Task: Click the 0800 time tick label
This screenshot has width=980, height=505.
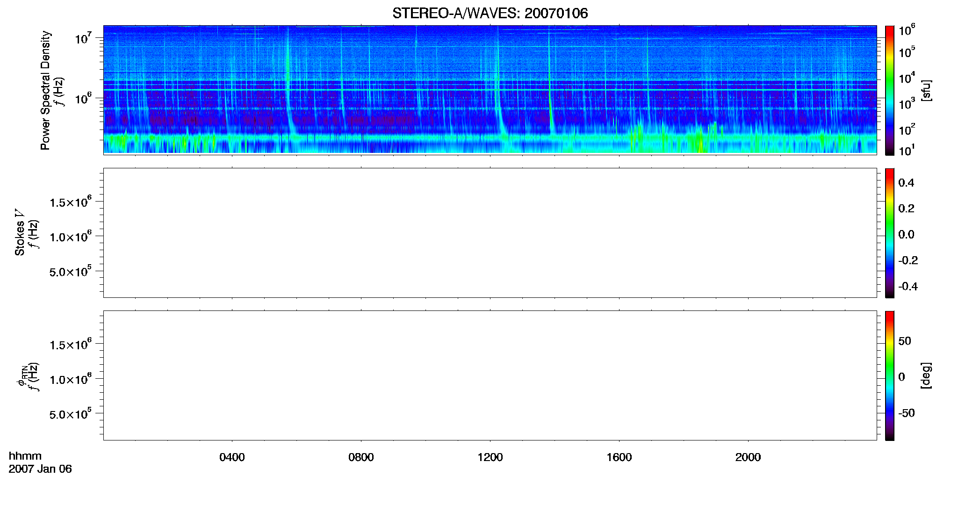Action: pyautogui.click(x=361, y=457)
